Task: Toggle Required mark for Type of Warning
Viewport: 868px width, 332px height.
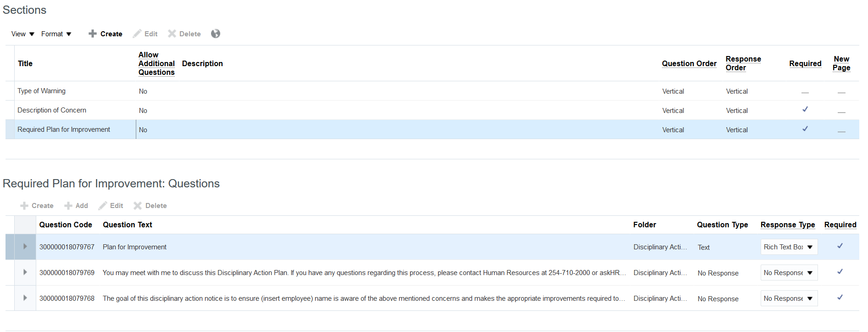Action: coord(805,92)
